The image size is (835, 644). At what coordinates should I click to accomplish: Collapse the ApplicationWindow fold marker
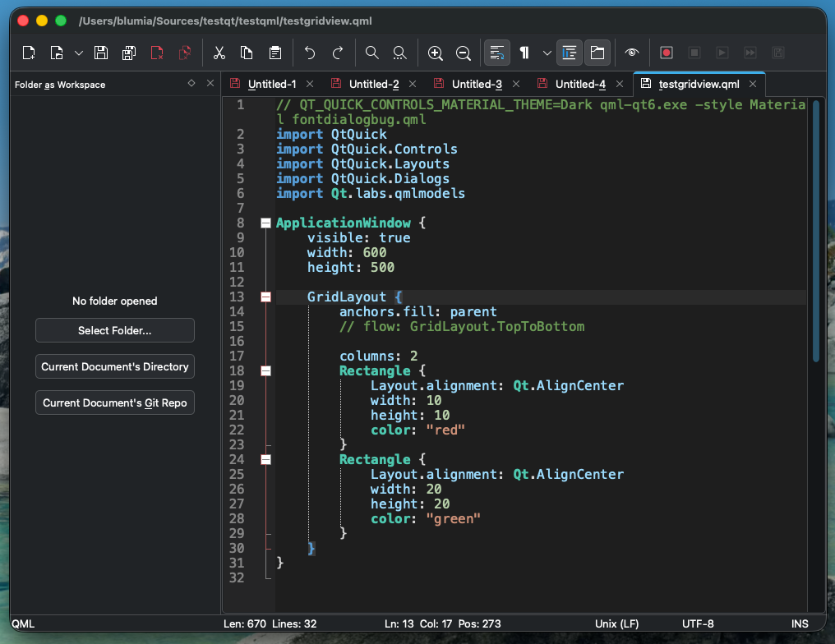(x=265, y=223)
